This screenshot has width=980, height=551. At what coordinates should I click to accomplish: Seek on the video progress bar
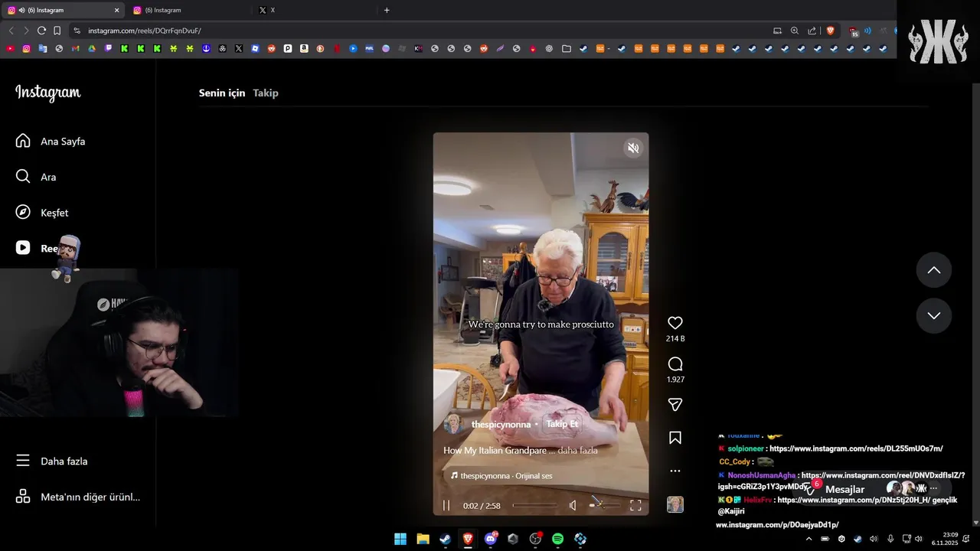tap(535, 505)
